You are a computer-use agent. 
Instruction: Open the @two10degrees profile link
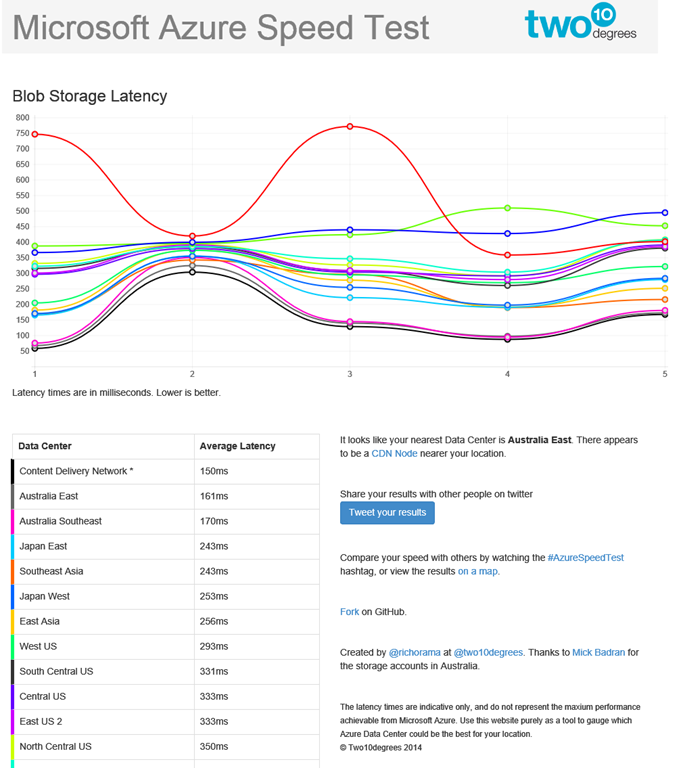tap(490, 652)
